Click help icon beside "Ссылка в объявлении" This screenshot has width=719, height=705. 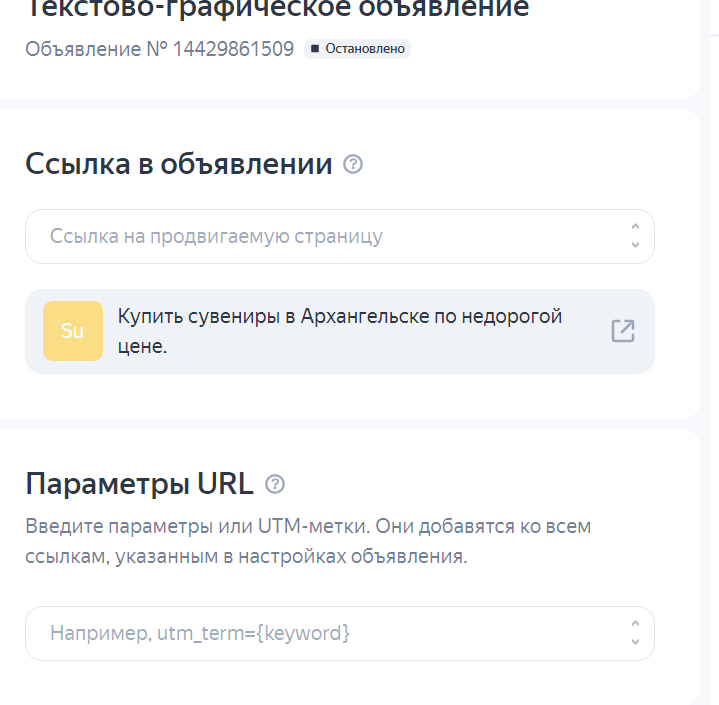[353, 164]
